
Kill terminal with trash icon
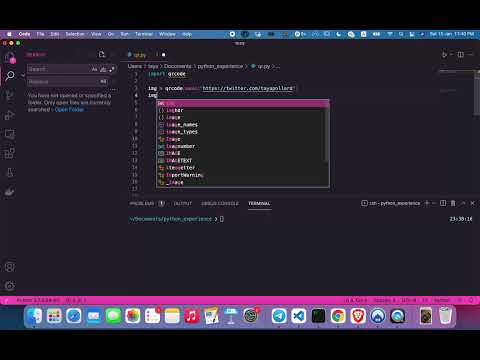(453, 203)
